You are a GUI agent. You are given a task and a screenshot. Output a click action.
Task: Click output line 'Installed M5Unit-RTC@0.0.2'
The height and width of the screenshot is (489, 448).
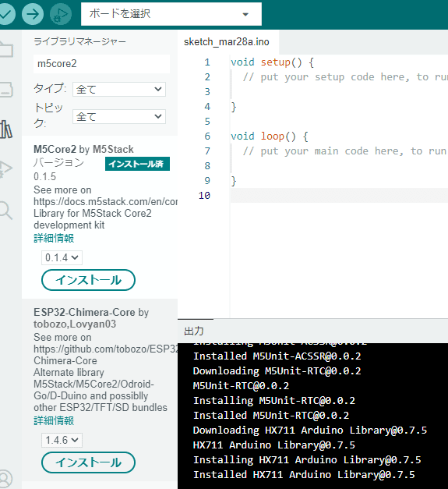271,416
